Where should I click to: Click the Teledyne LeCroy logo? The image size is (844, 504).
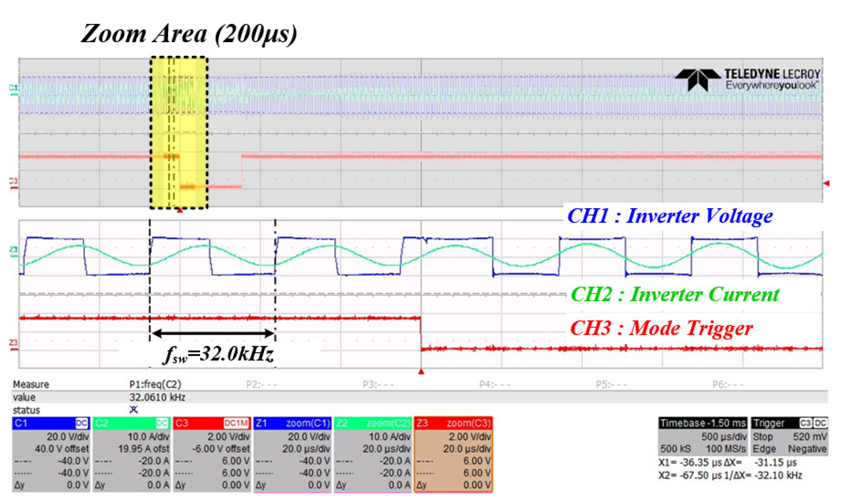click(747, 80)
